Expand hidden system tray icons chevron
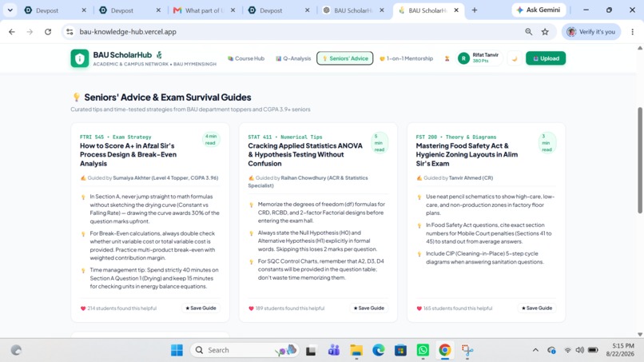The image size is (644, 362). (535, 350)
